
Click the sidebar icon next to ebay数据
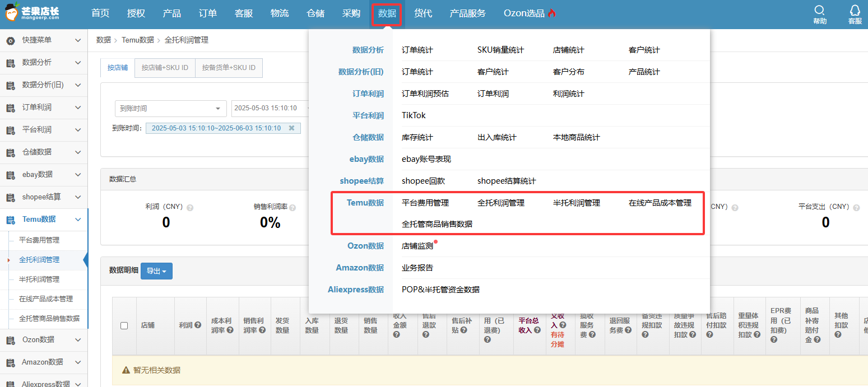(10, 175)
